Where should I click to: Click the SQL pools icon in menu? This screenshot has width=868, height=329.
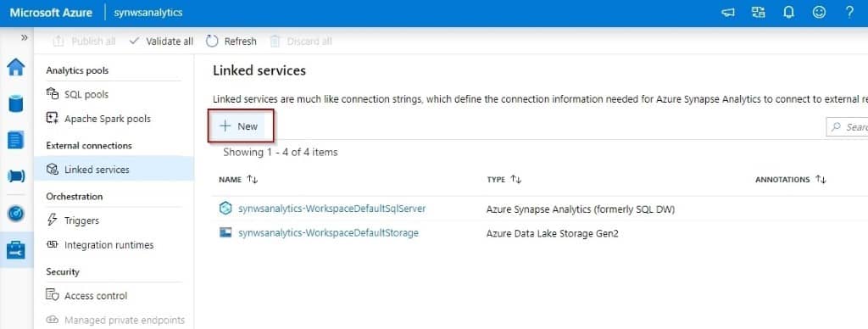52,94
